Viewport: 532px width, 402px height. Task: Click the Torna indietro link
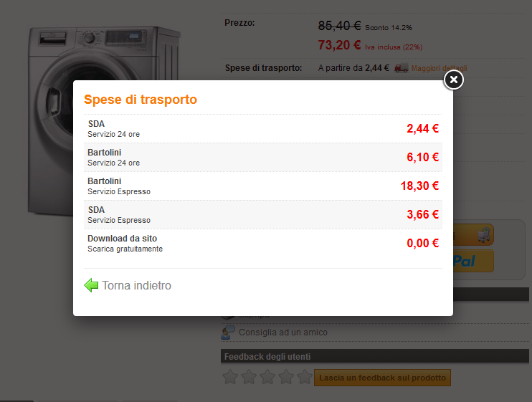[136, 285]
